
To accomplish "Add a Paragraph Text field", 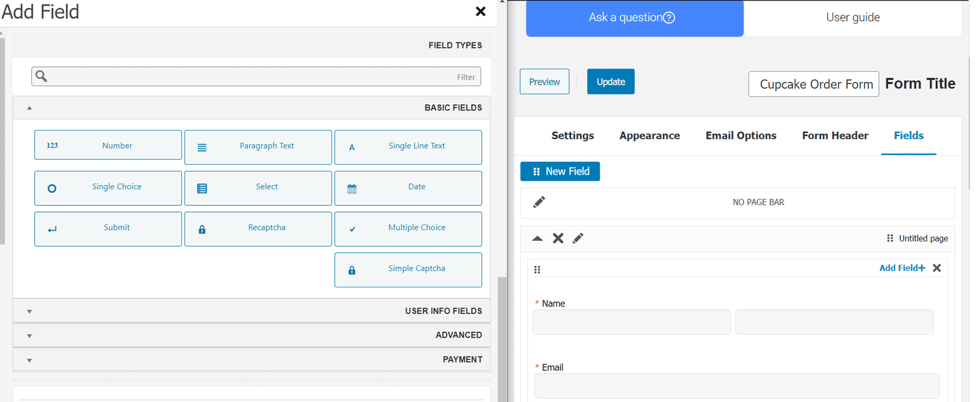I will pos(258,147).
